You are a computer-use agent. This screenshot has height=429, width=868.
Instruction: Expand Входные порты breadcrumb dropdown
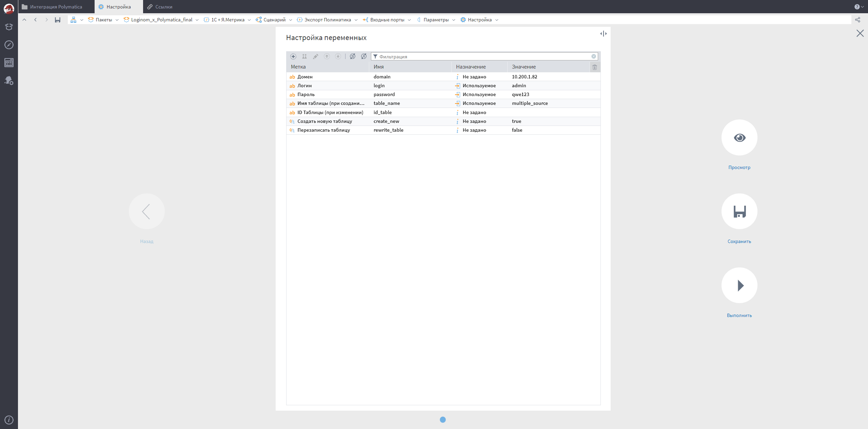coord(409,20)
